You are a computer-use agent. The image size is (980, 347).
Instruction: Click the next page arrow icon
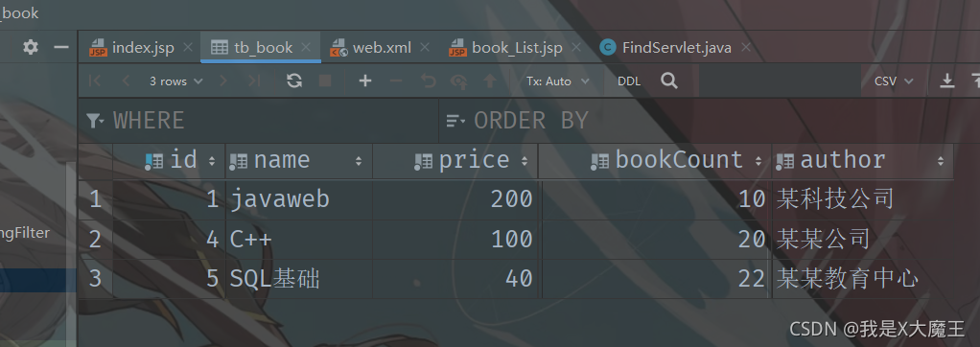point(223,81)
